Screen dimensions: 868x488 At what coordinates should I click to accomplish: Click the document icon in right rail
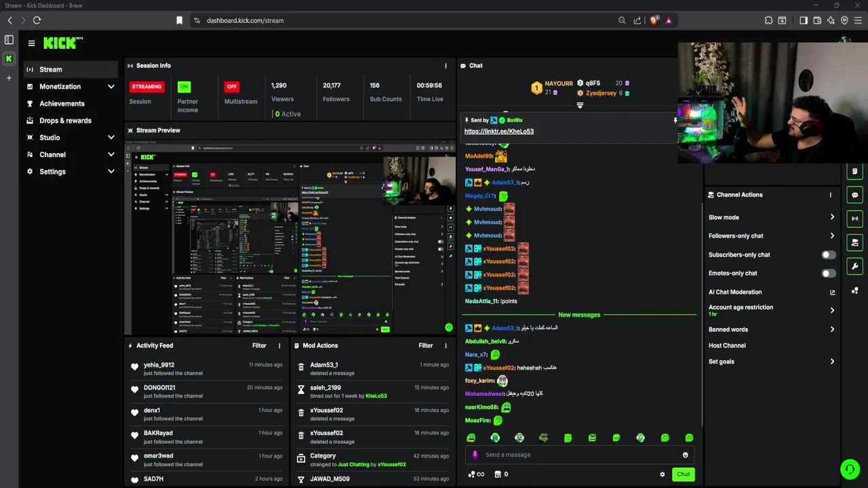(x=854, y=171)
